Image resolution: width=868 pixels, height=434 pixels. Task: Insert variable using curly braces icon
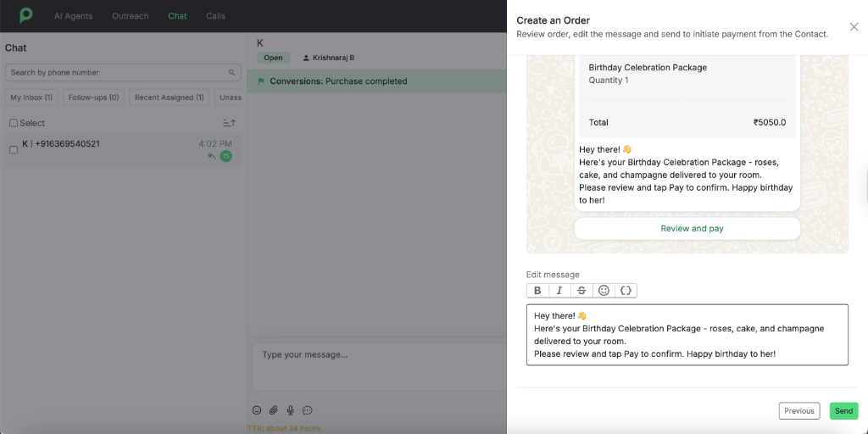(x=626, y=291)
